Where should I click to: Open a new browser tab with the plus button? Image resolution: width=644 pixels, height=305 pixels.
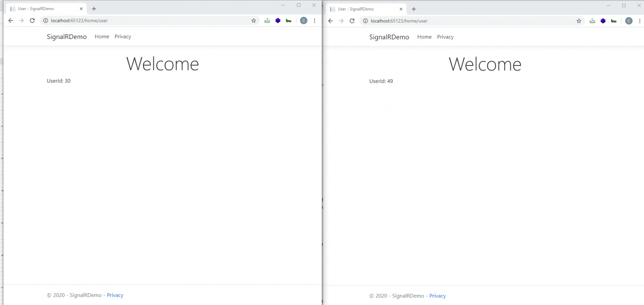tap(94, 8)
